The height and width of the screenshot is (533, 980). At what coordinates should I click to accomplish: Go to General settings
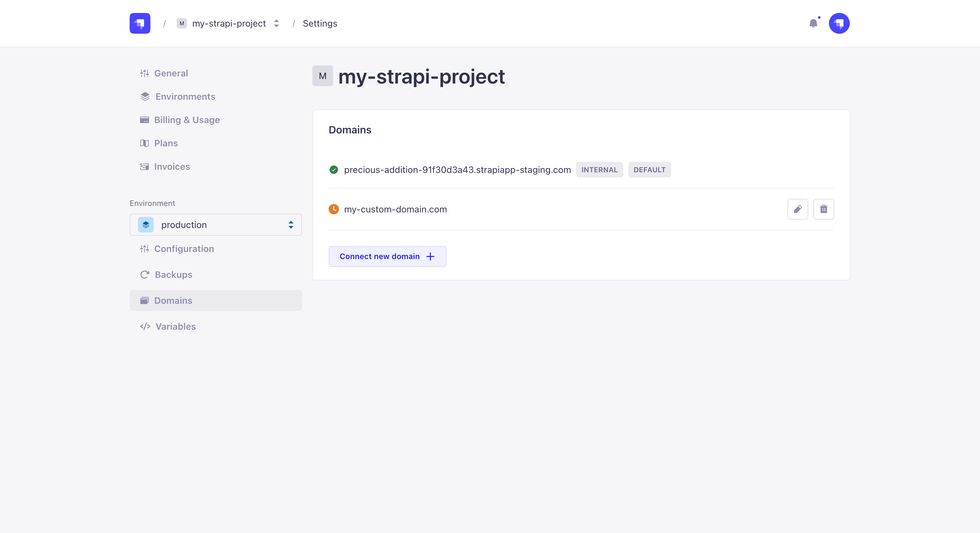coord(171,73)
